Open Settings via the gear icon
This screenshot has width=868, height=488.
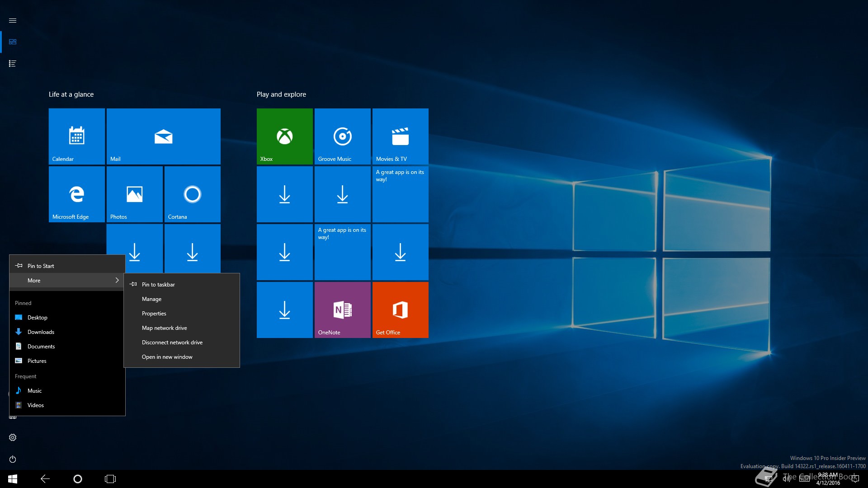pos(13,437)
